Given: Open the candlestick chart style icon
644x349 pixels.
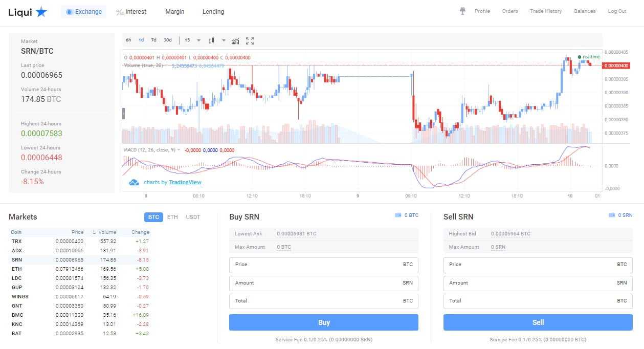Looking at the screenshot, I should tap(211, 40).
